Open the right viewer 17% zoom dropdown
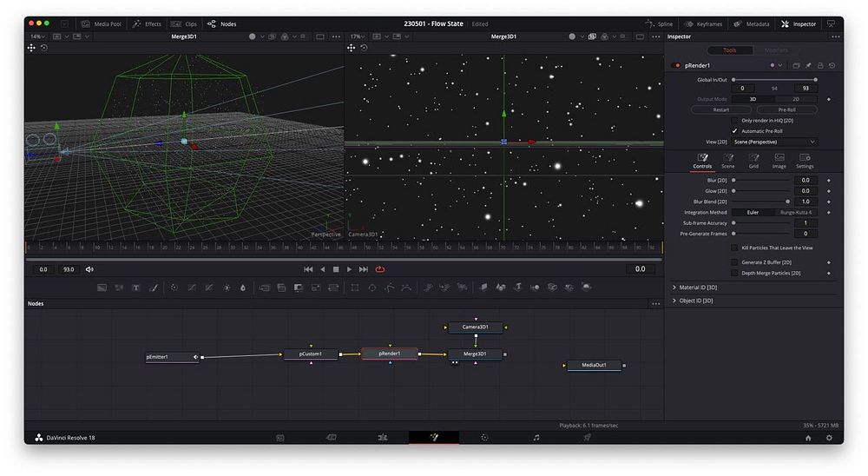Image resolution: width=868 pixels, height=476 pixels. tap(358, 36)
